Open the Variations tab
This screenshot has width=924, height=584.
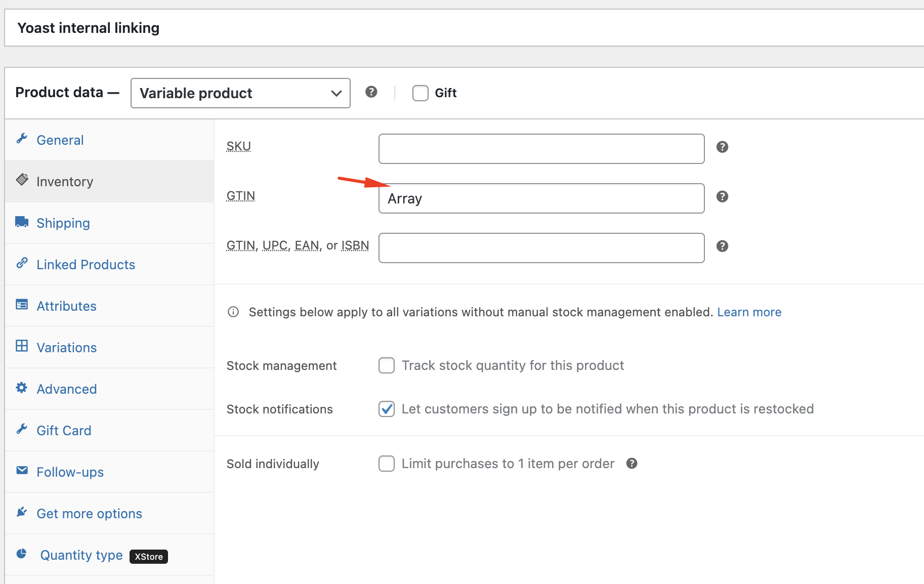[110, 348]
